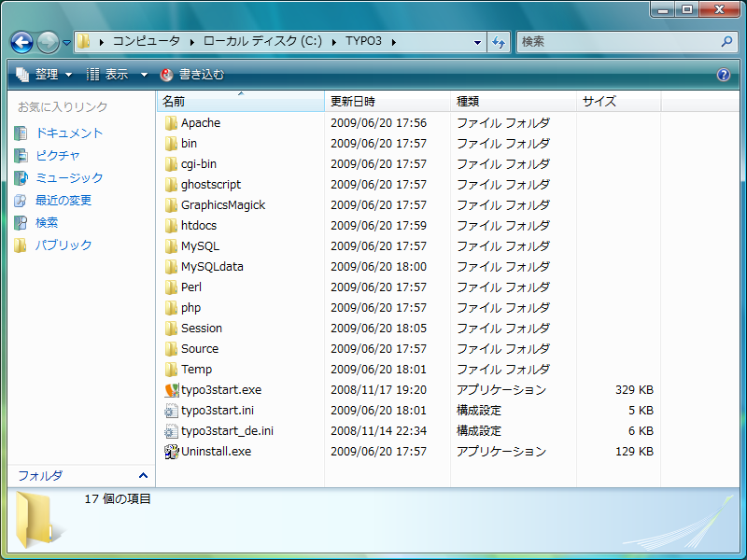Click the date 2009/06/20 18:05
Screen dimensions: 747x560
378,329
